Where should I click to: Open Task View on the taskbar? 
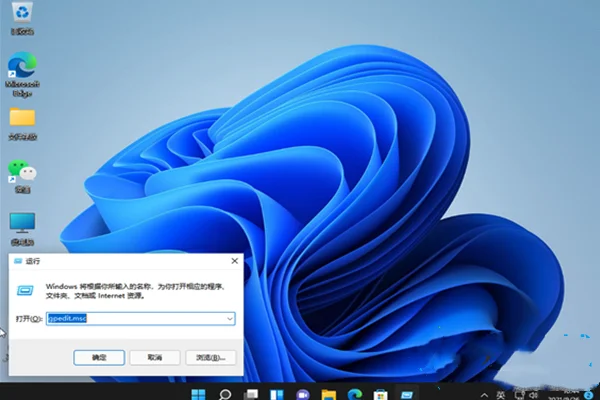[251, 394]
